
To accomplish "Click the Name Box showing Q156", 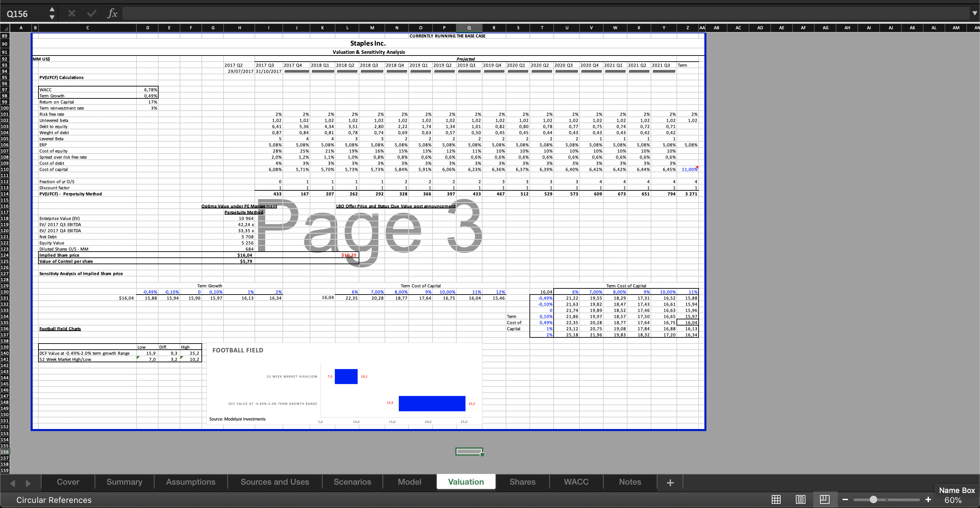I will coord(25,14).
